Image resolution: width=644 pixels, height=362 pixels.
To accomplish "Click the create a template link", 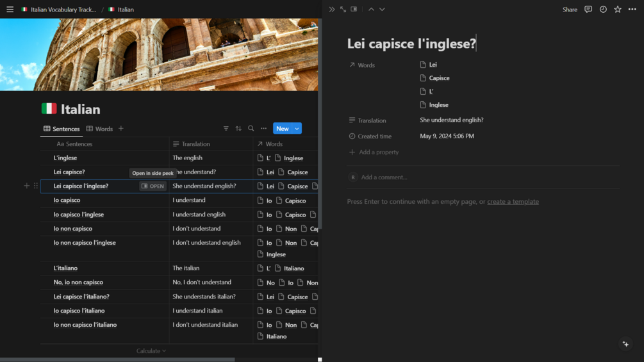I will (x=513, y=202).
